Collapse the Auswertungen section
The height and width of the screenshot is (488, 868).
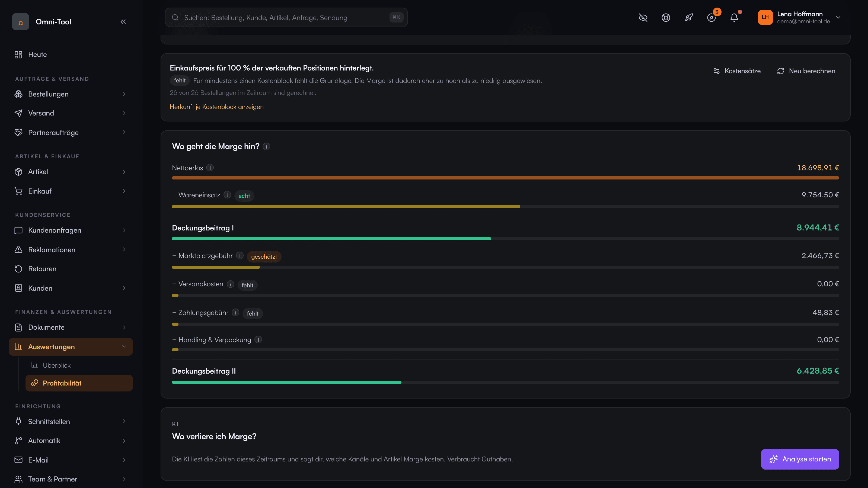tap(124, 346)
